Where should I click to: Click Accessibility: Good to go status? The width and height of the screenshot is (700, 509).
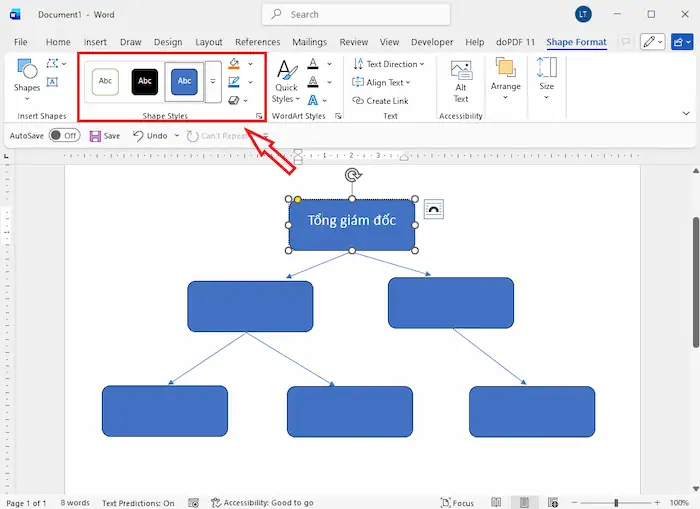point(262,502)
